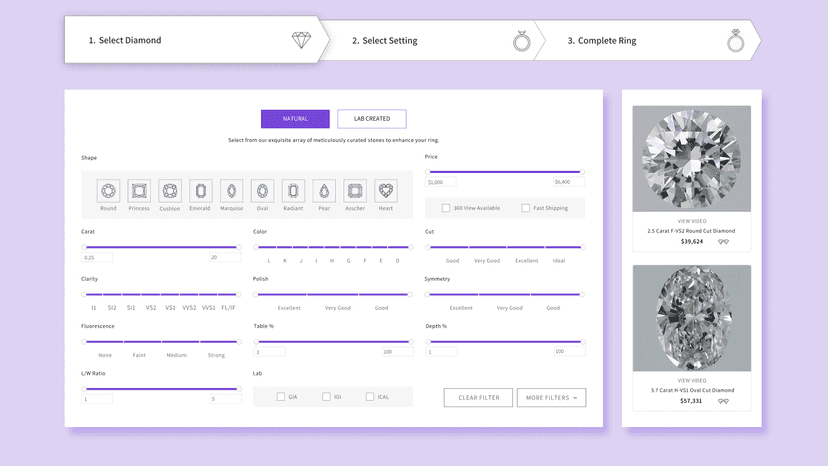828x466 pixels.
Task: Open View Video for oval cut diamond
Action: click(692, 380)
